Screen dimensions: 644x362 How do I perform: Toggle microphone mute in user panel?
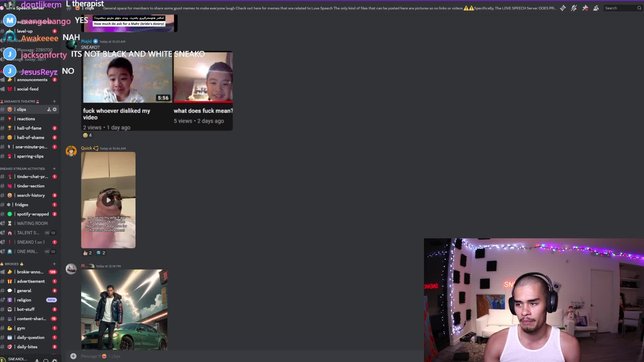pos(37,360)
